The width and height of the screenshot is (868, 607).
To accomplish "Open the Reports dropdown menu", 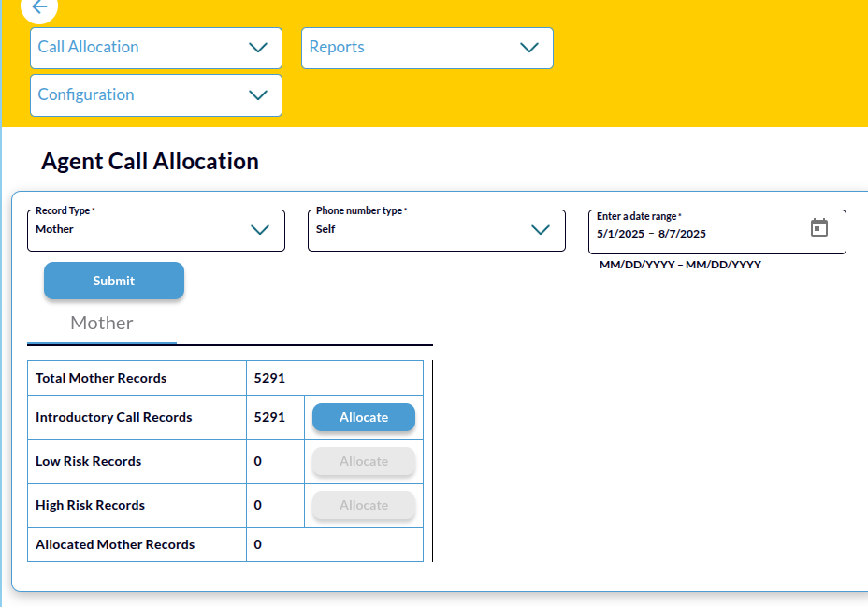I will (427, 48).
